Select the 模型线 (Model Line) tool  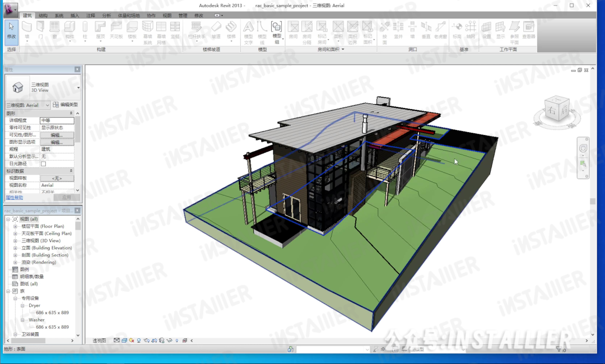point(262,32)
